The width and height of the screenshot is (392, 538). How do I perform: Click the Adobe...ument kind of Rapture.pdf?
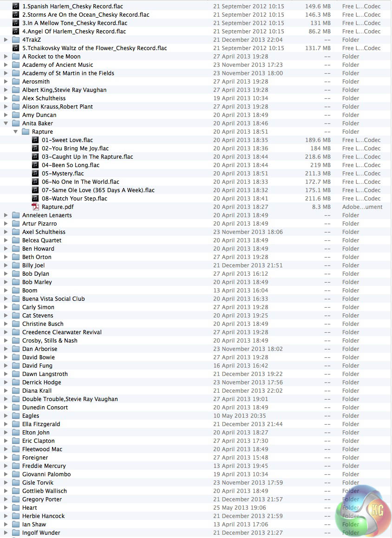[x=362, y=207]
